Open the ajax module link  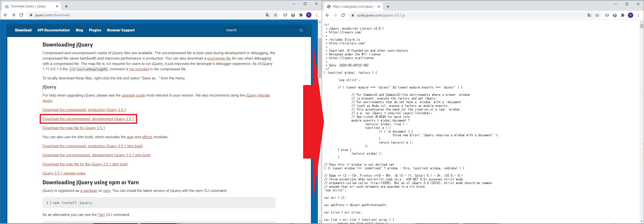tap(130, 137)
